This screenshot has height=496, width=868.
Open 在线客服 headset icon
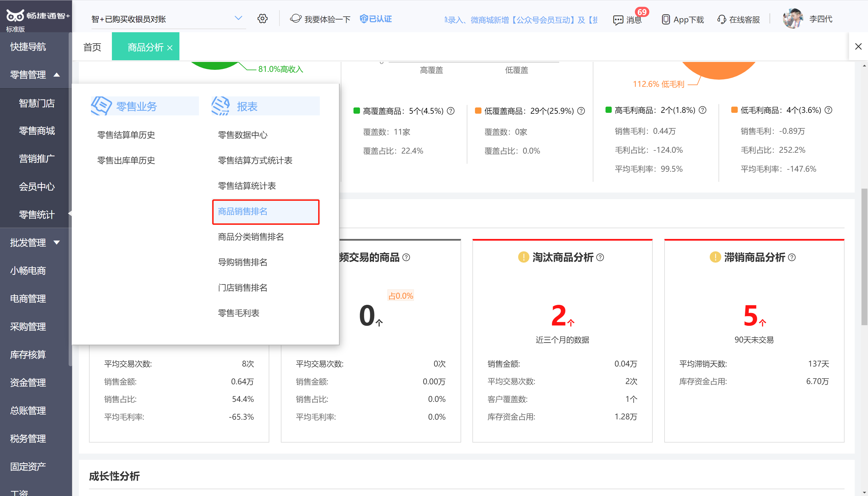[721, 20]
